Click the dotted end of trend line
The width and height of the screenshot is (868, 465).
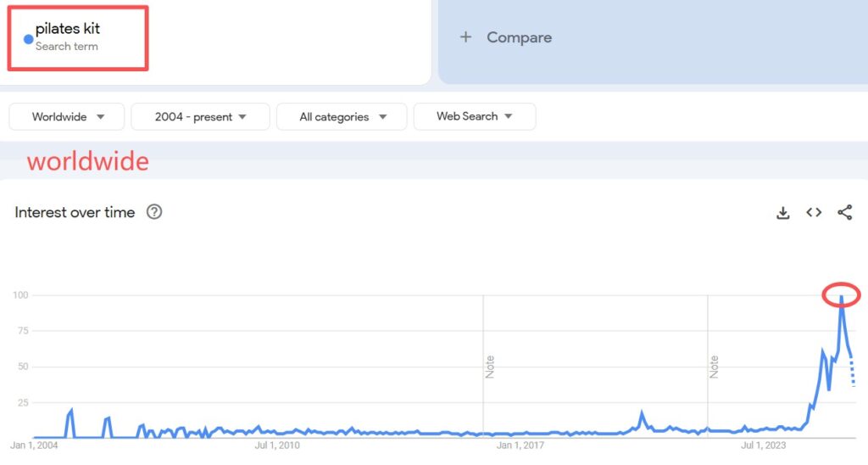(x=853, y=373)
